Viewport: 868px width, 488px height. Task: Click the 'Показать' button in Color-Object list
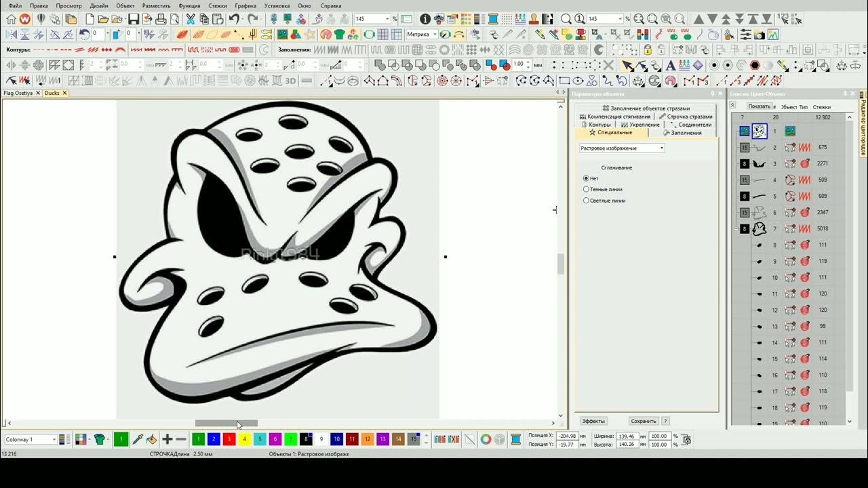[x=759, y=106]
